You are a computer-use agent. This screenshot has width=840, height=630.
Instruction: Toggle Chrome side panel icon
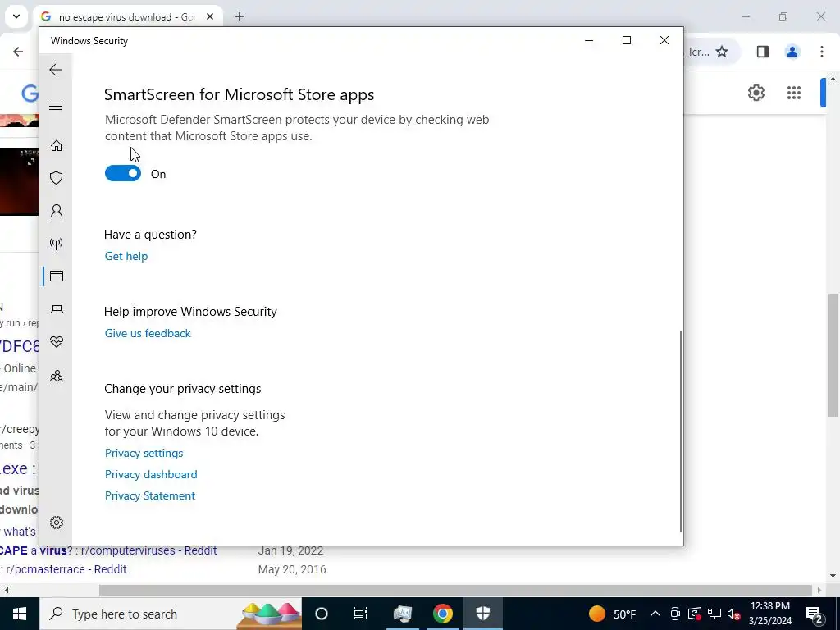[763, 52]
